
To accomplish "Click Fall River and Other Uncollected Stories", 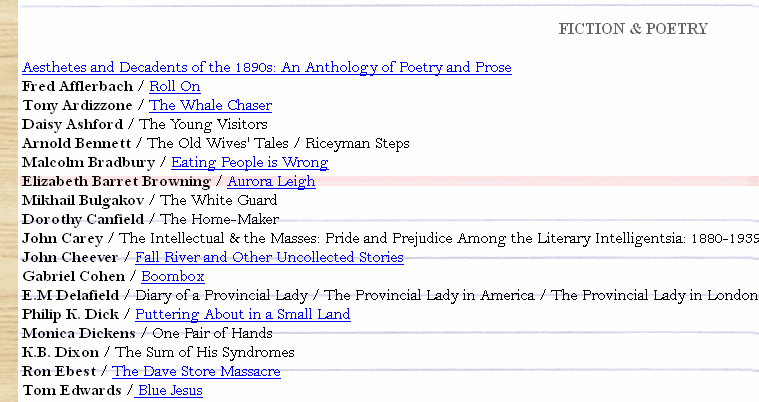I will [x=269, y=258].
